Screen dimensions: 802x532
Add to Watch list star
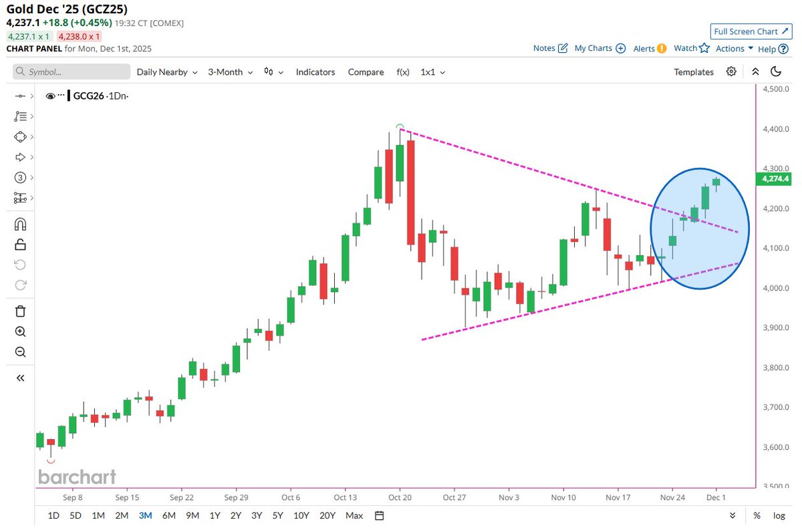[691, 48]
